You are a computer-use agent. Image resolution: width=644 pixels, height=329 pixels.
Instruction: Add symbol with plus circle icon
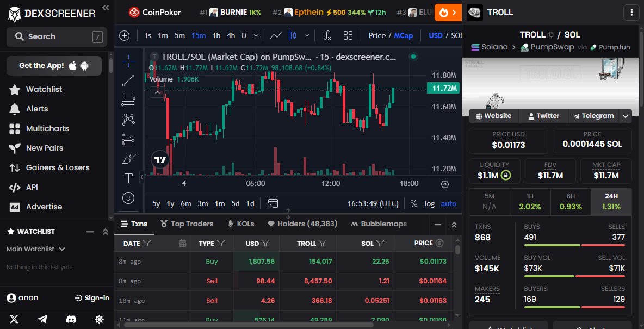(x=125, y=36)
